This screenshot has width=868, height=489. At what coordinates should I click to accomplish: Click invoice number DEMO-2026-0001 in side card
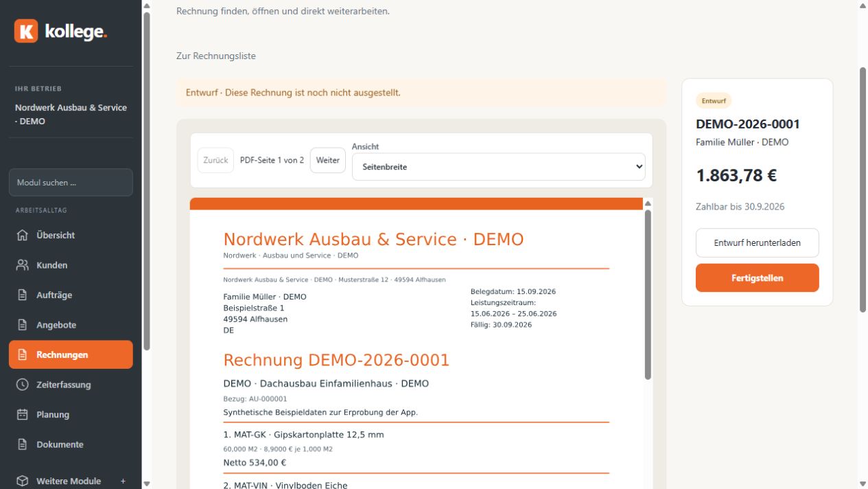click(x=748, y=124)
